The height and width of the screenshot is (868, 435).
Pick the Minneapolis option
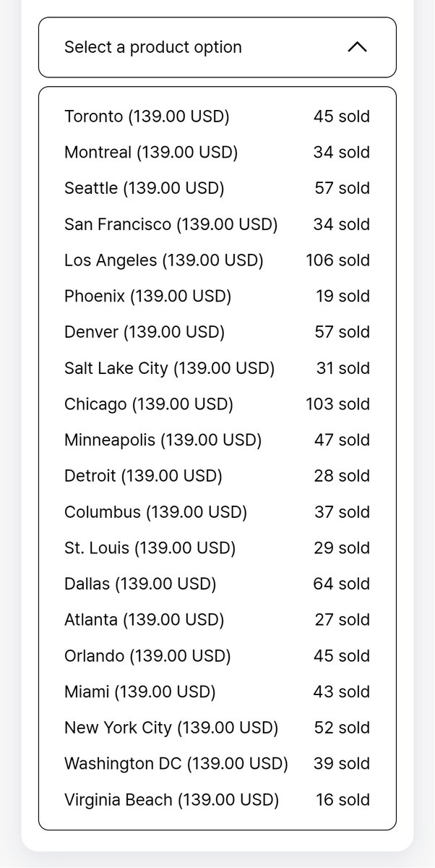[217, 440]
